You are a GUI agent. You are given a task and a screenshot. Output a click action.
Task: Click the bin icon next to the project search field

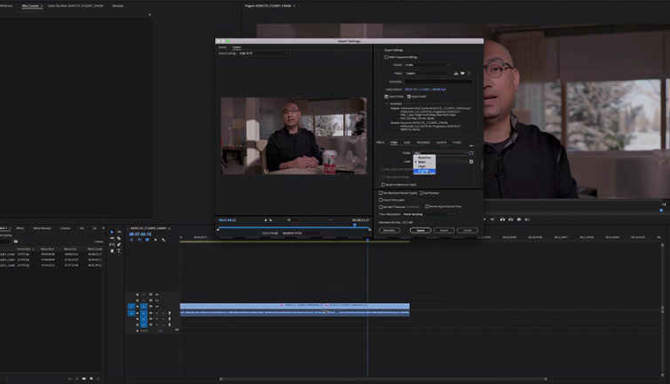coord(16,242)
